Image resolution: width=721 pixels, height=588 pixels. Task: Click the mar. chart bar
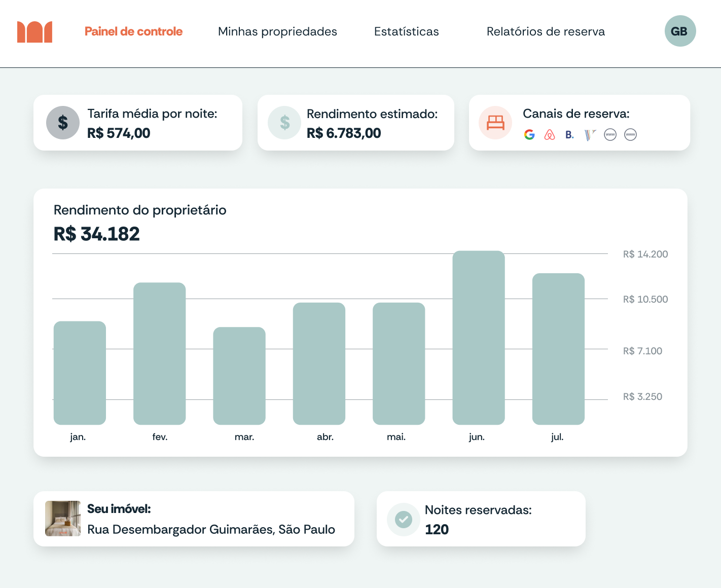(x=239, y=376)
